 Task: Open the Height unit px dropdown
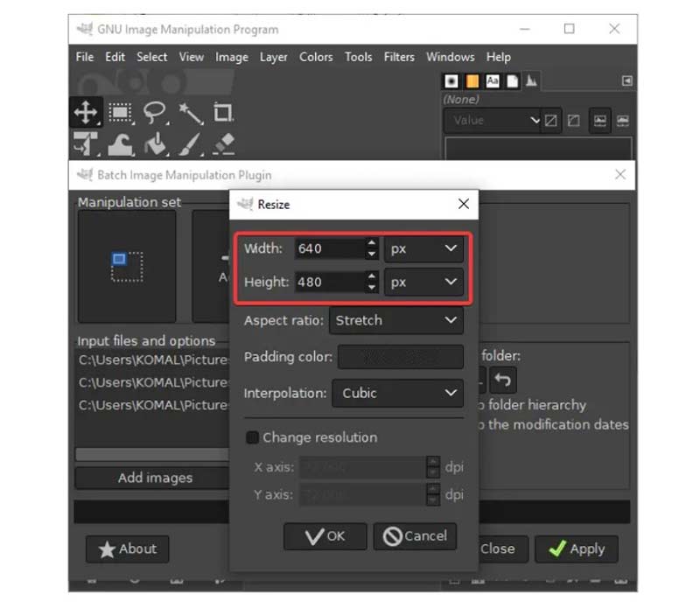tap(423, 282)
